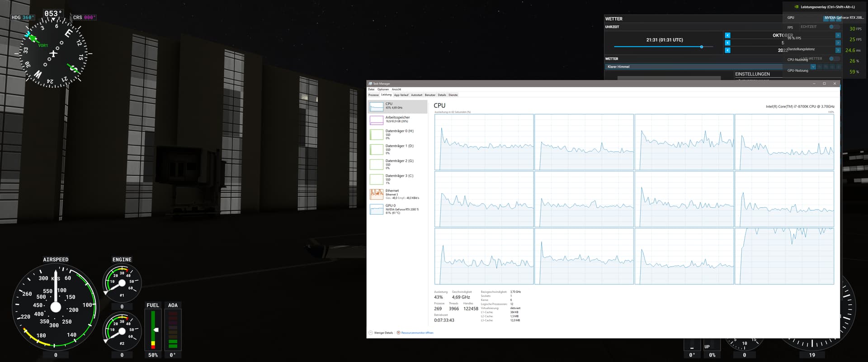
Task: Click the 21:31 (01:31 UTC) time text
Action: click(665, 40)
